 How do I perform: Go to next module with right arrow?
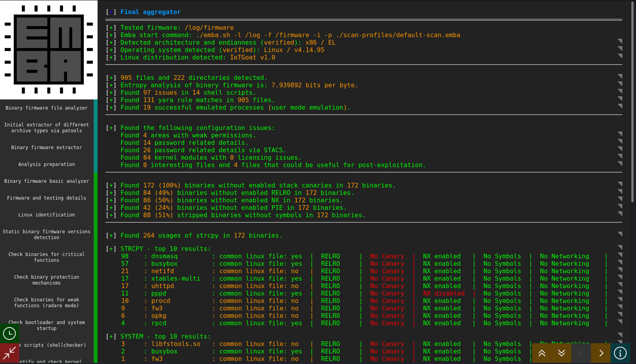[x=601, y=353]
